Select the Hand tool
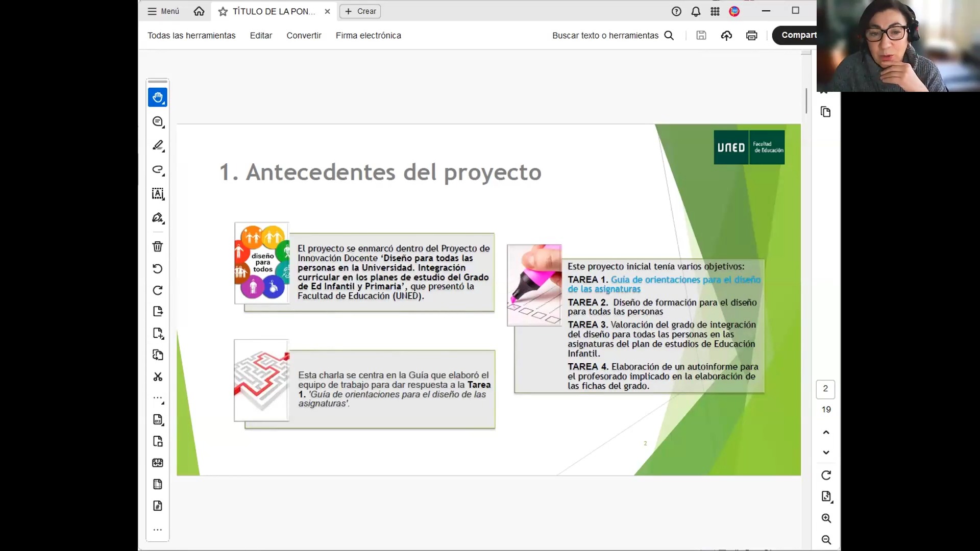 click(x=158, y=98)
